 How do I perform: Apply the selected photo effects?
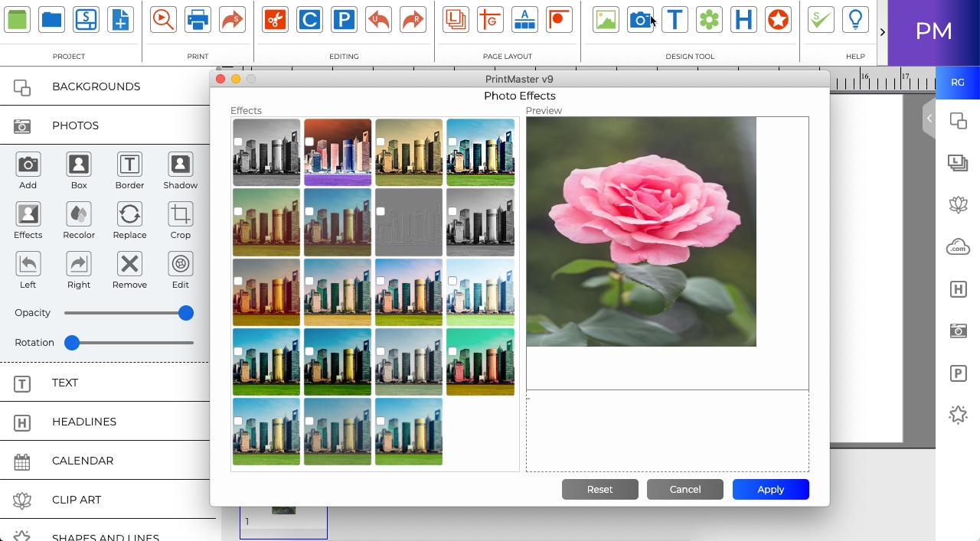770,489
